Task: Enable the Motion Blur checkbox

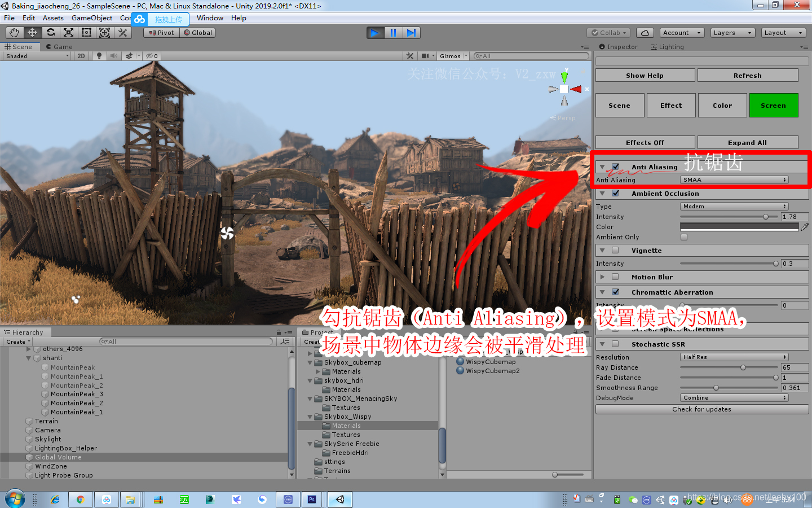Action: coord(615,277)
